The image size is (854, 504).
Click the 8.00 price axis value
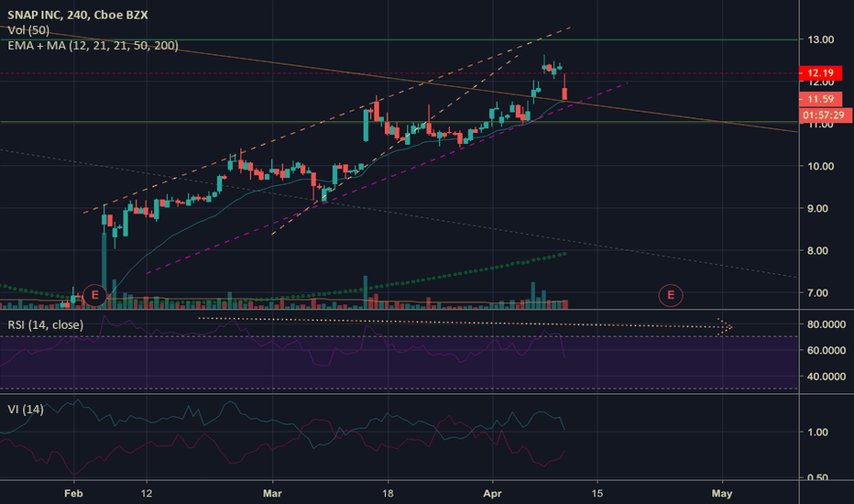click(x=817, y=251)
